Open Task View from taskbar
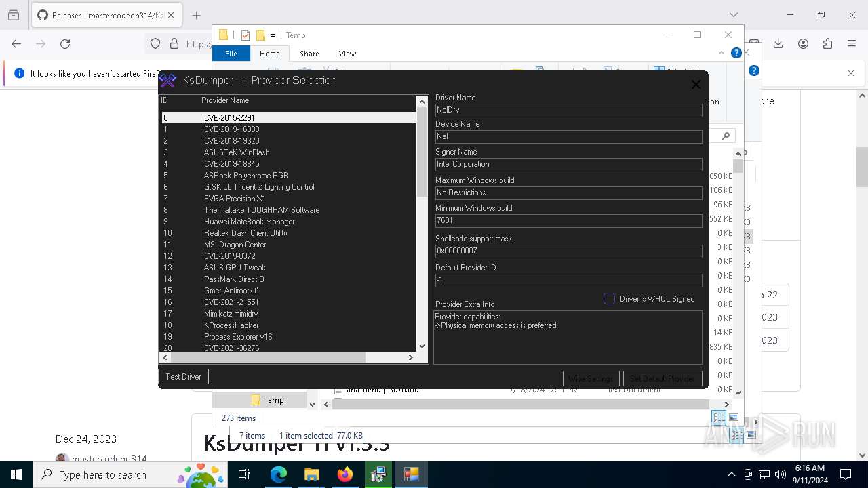Viewport: 868px width, 488px height. [x=244, y=474]
